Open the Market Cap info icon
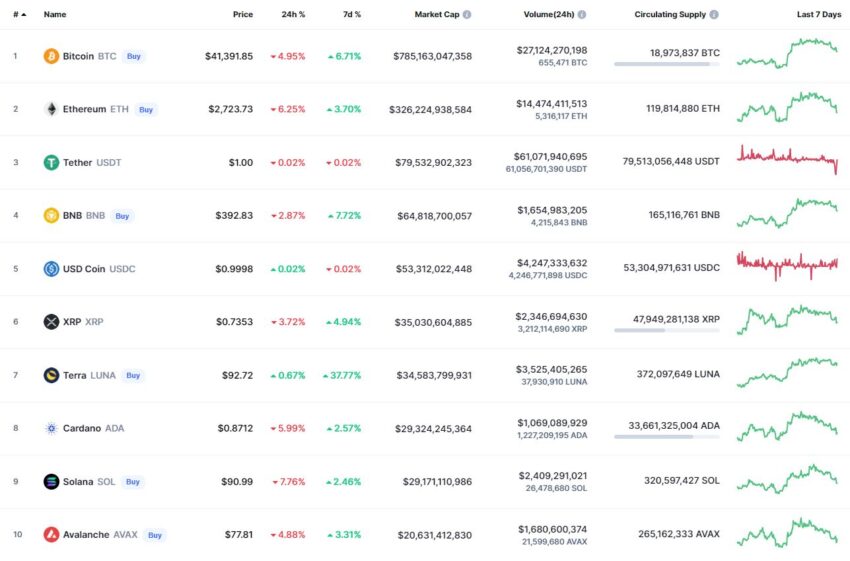Screen dimensions: 850x561 pyautogui.click(x=467, y=15)
